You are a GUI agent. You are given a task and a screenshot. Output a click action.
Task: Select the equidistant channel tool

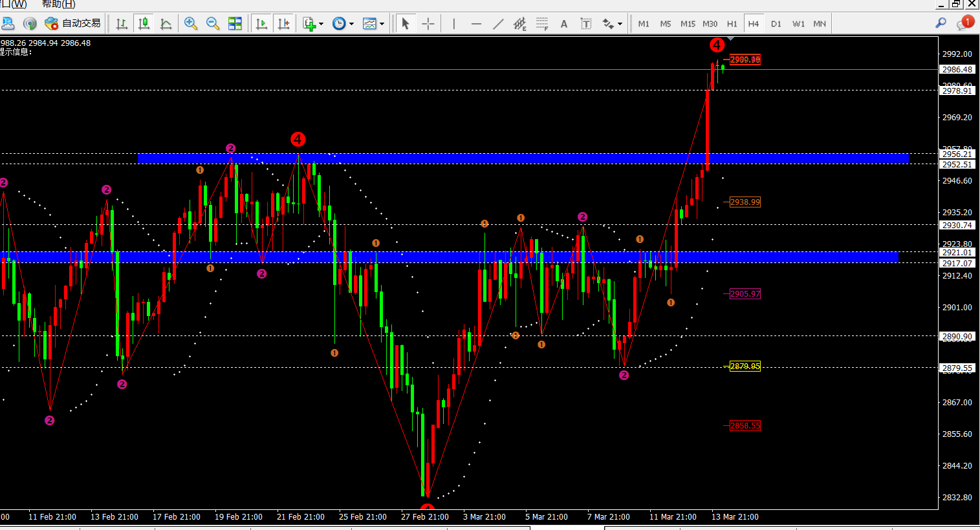pos(519,24)
